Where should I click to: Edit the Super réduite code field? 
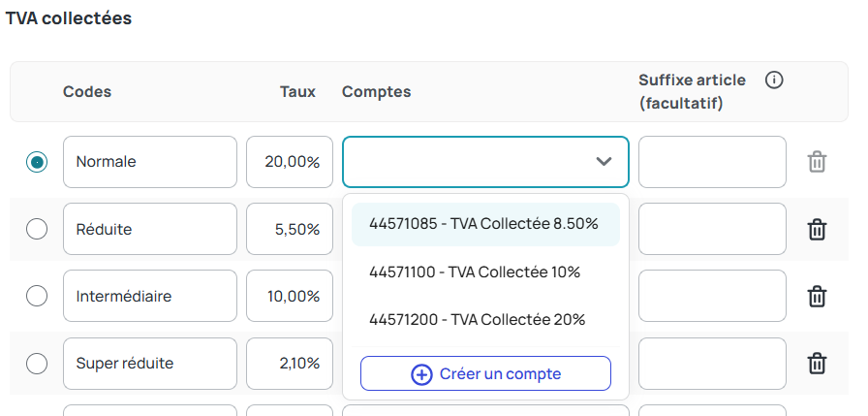150,364
